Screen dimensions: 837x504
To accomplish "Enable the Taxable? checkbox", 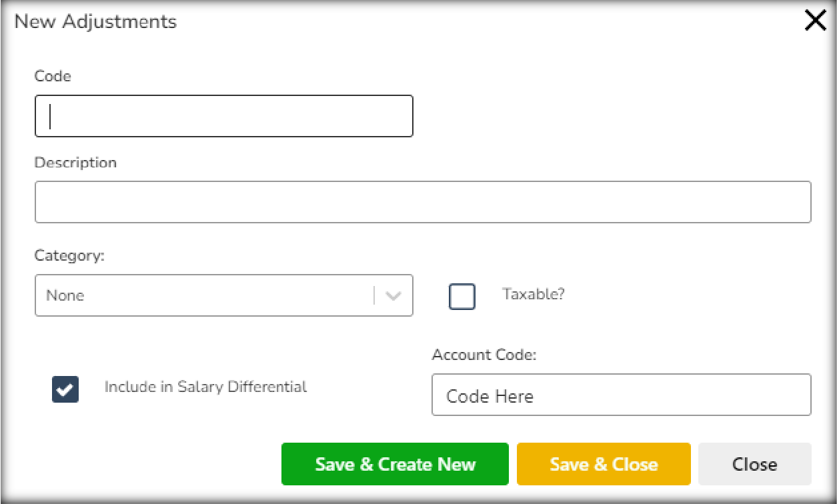I will point(462,297).
